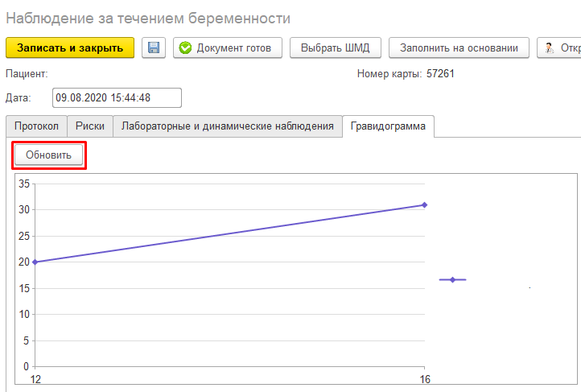Select the 'Гравидограмма' tab
The image size is (581, 392).
click(388, 126)
